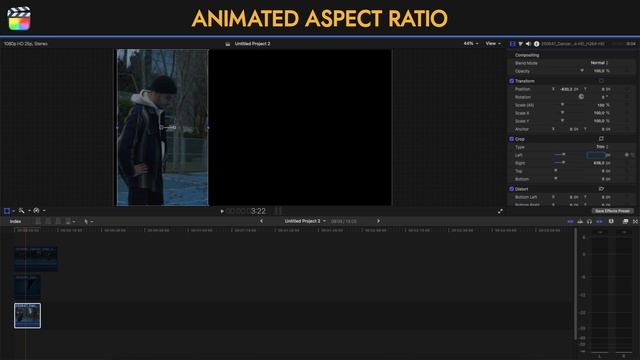Click the insert clip edit button
The width and height of the screenshot is (640, 360).
coord(48,221)
